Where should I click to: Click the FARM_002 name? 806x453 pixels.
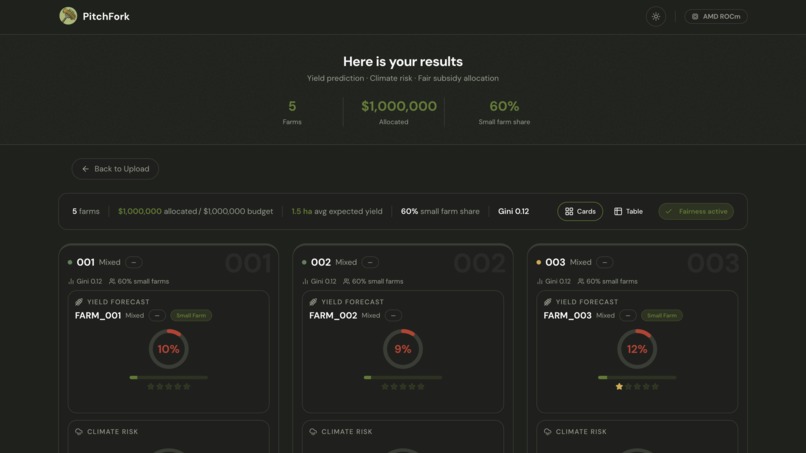tap(333, 315)
